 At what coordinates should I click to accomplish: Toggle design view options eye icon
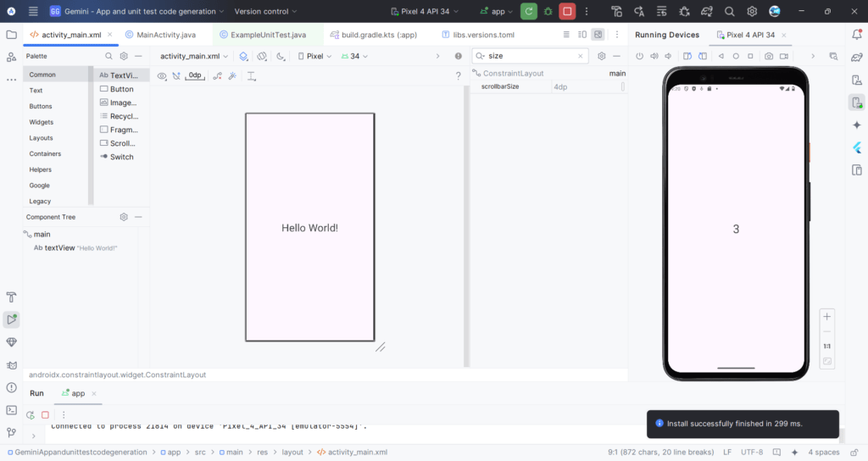coord(162,75)
